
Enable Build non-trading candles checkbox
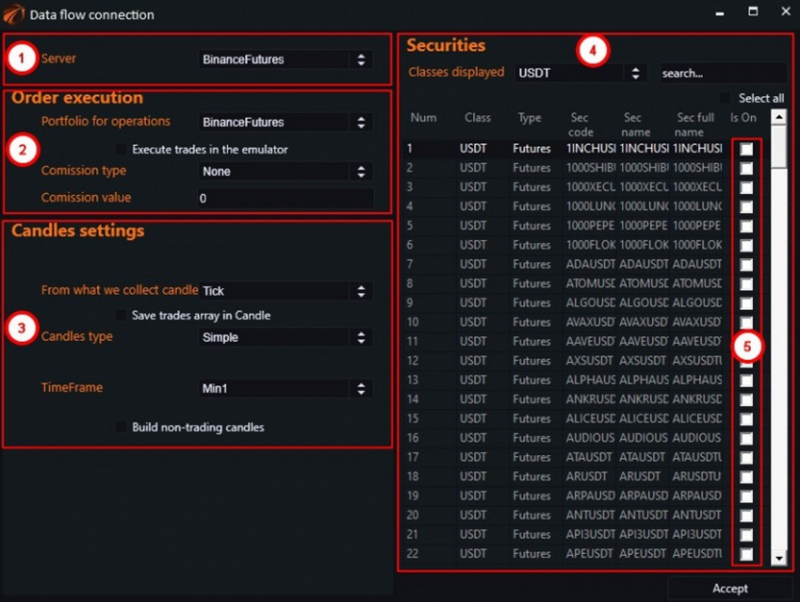[x=121, y=427]
